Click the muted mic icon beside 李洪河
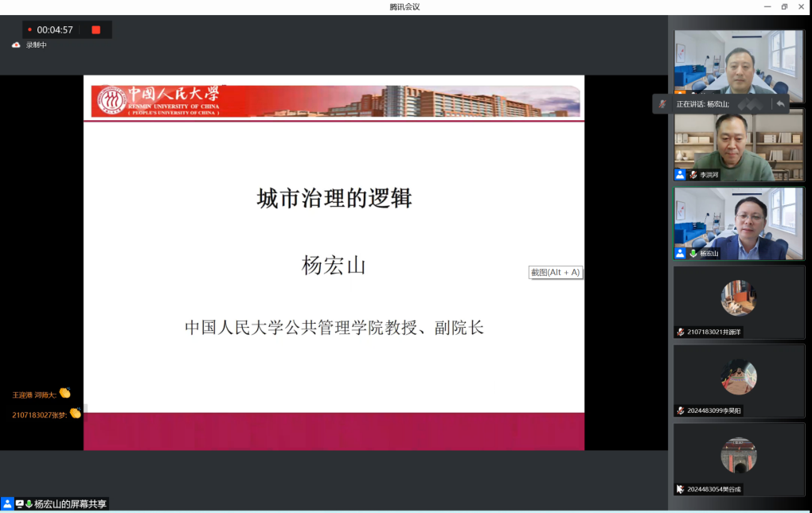812x513 pixels. pos(693,174)
